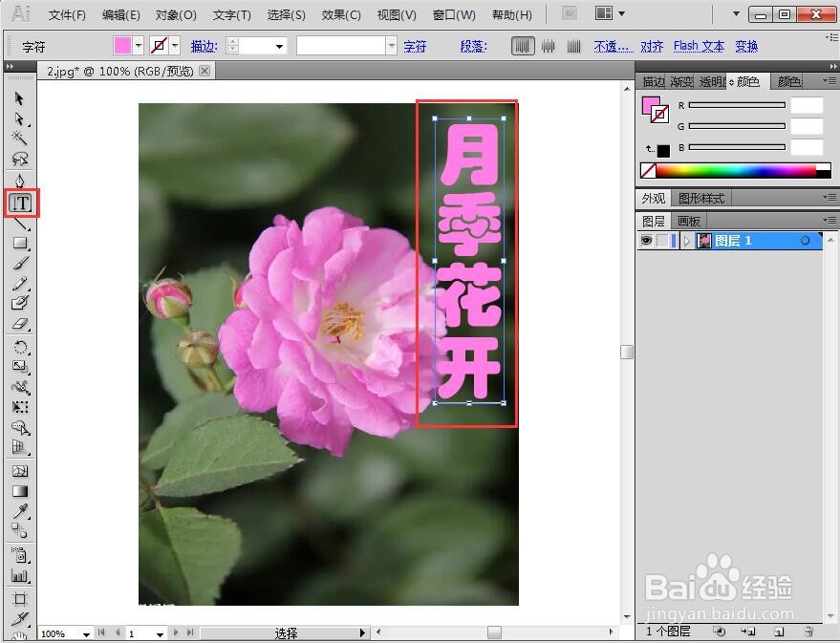This screenshot has width=840, height=643.
Task: Open 对象(O) menu
Action: click(176, 15)
